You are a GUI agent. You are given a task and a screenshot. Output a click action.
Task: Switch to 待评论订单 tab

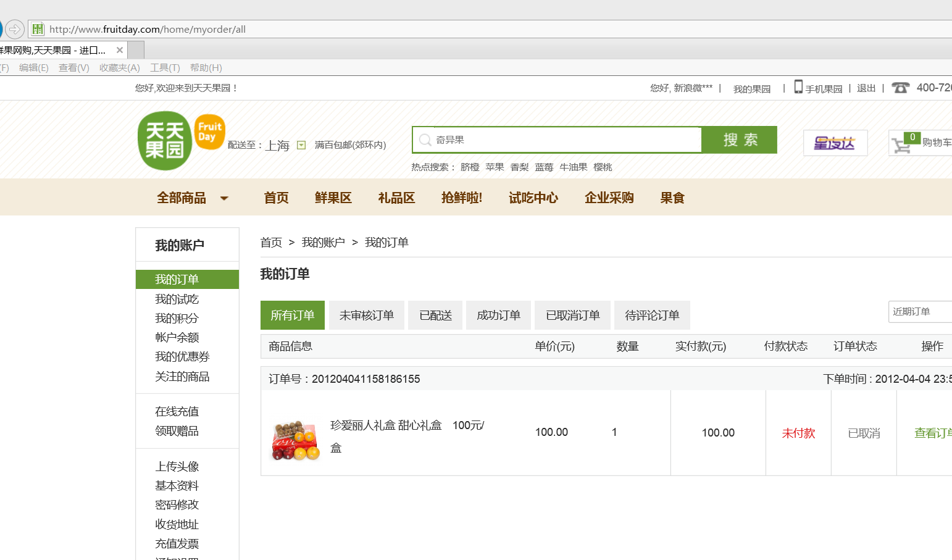pyautogui.click(x=653, y=315)
